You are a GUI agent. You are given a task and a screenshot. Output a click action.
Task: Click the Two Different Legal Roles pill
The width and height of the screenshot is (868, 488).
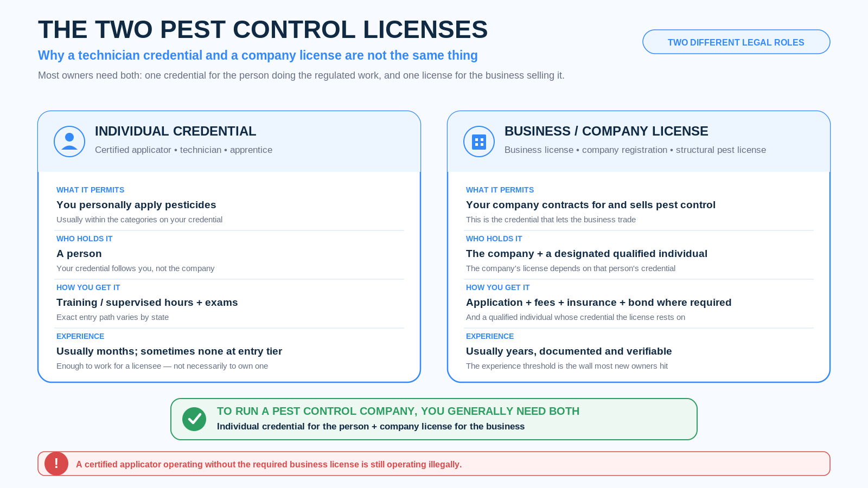coord(736,42)
